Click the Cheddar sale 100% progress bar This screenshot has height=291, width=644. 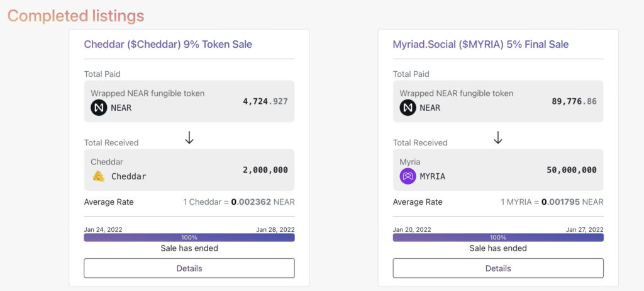(x=189, y=237)
